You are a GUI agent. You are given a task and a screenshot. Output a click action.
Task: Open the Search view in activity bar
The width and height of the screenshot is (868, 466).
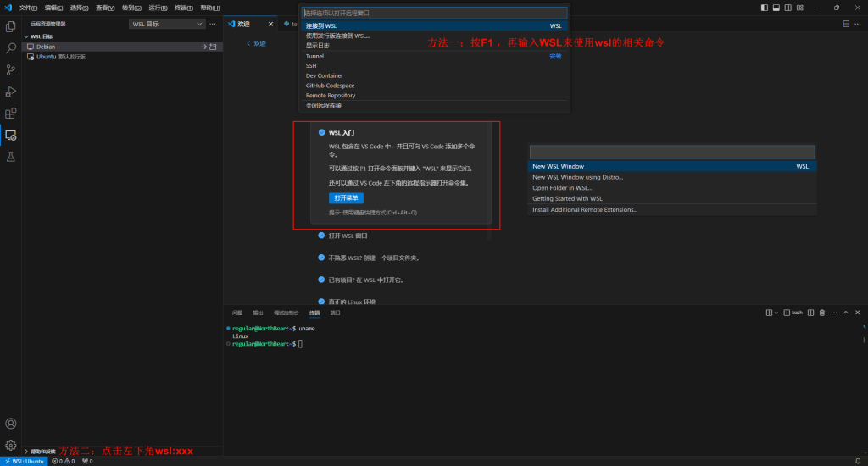[x=11, y=48]
